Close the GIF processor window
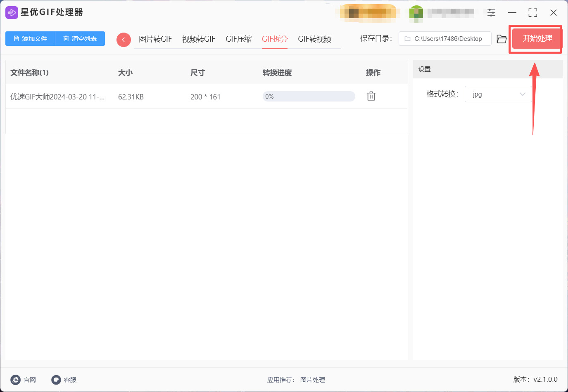Image resolution: width=568 pixels, height=392 pixels. 554,12
